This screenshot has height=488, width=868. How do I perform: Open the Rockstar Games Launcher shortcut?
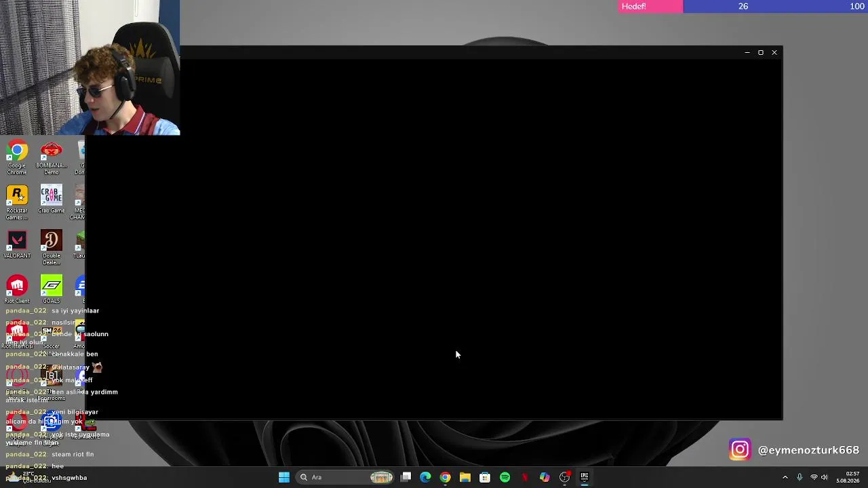click(17, 202)
